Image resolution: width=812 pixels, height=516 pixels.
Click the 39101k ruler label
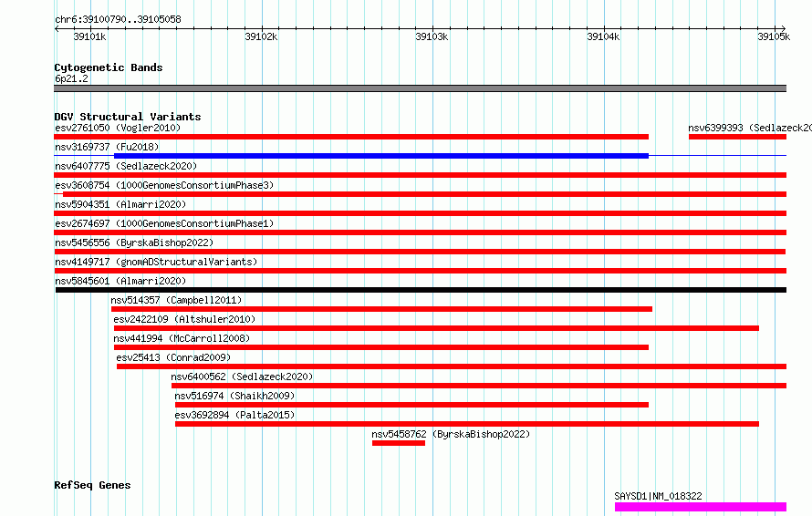pyautogui.click(x=89, y=36)
